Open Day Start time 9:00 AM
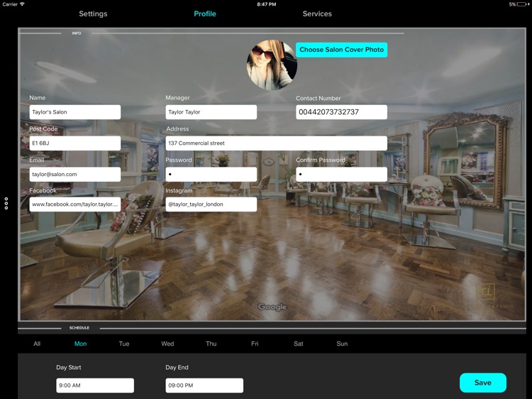The height and width of the screenshot is (399, 532). [95, 386]
